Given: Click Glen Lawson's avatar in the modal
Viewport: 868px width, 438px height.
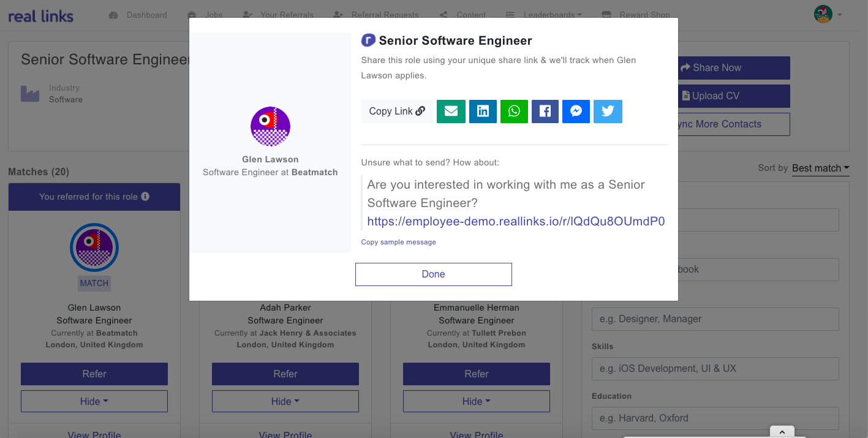Looking at the screenshot, I should coord(270,126).
